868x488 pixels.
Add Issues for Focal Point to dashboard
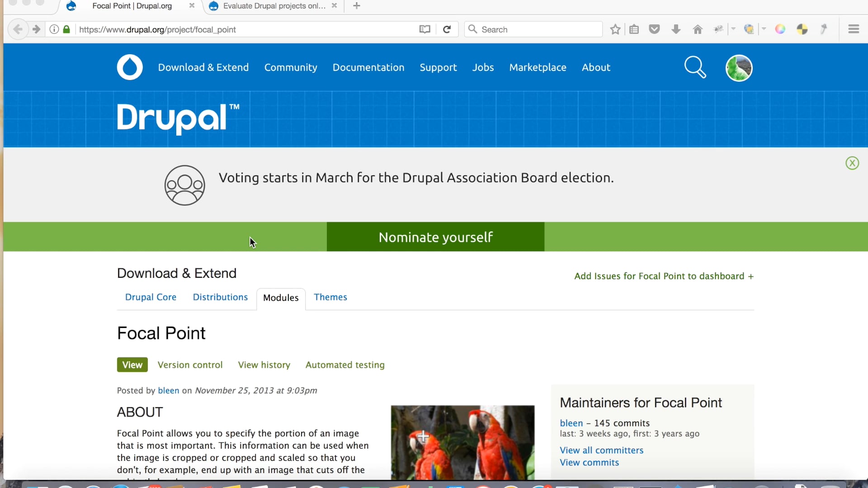click(664, 276)
